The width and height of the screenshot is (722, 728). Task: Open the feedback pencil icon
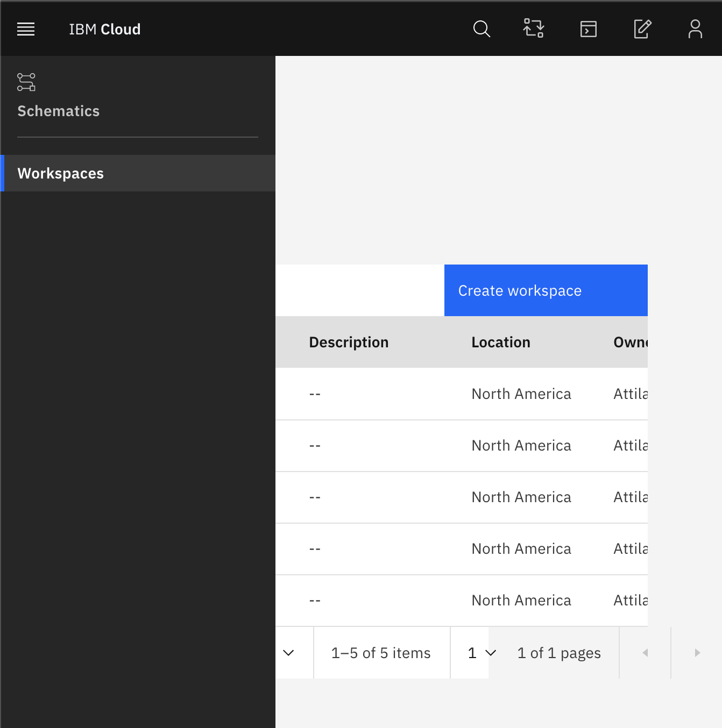point(642,29)
